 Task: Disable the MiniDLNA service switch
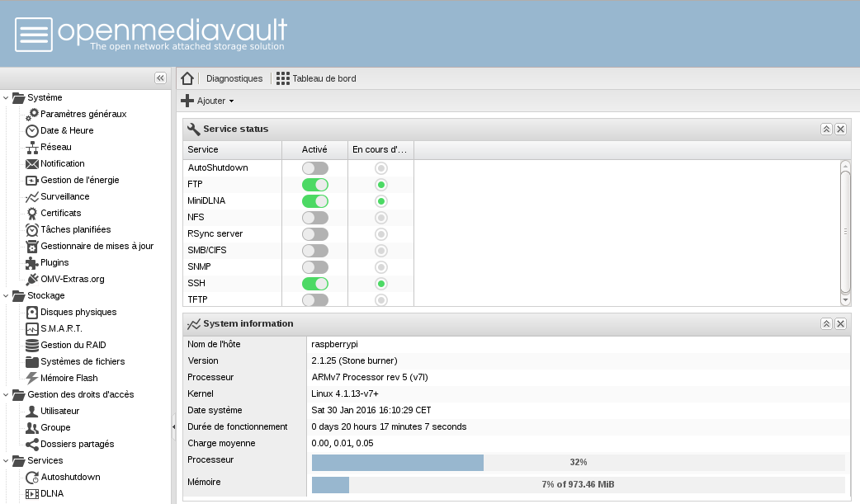pyautogui.click(x=315, y=200)
